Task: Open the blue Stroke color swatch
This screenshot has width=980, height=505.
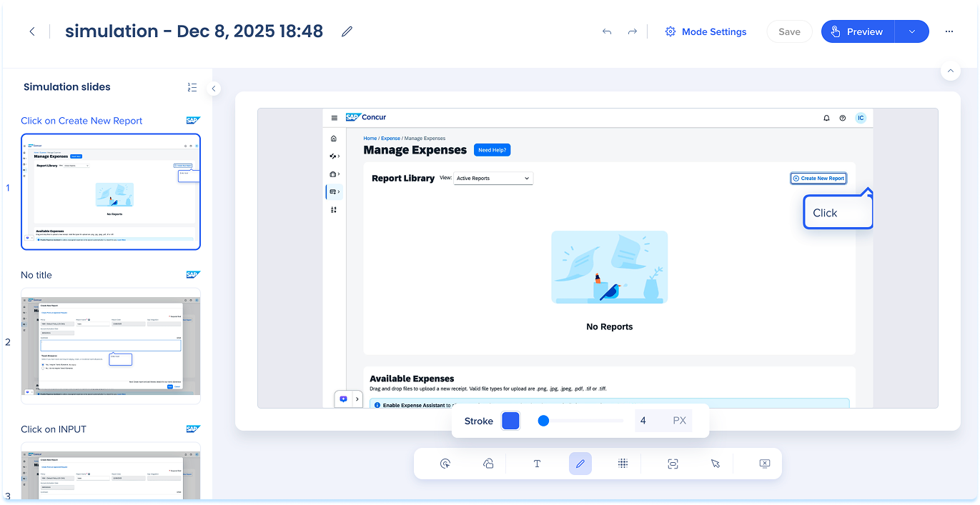Action: (x=510, y=421)
